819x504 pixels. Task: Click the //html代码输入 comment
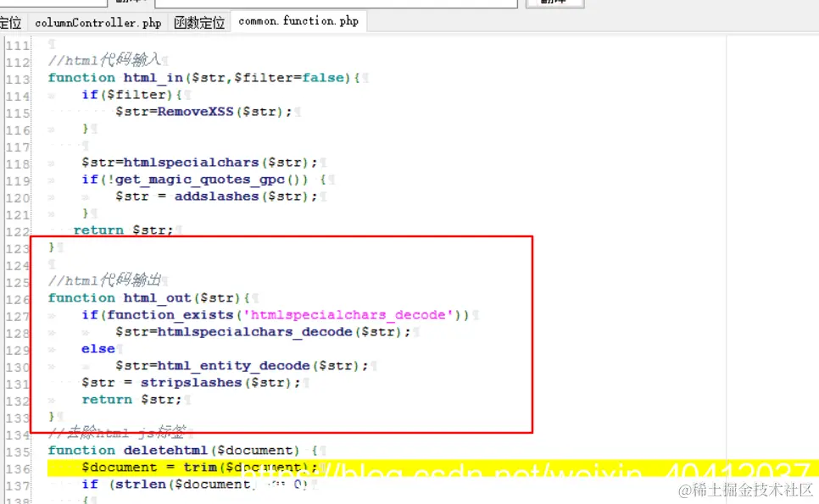[x=104, y=60]
